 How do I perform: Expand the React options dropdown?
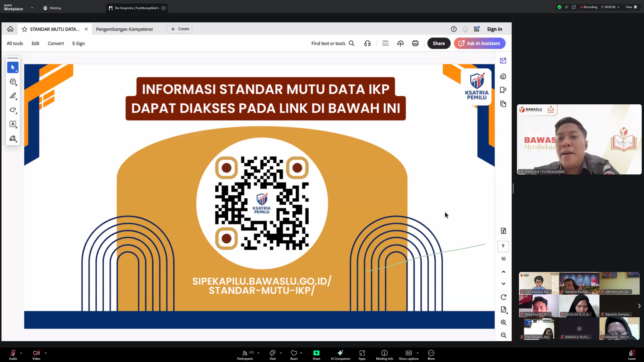(x=301, y=352)
